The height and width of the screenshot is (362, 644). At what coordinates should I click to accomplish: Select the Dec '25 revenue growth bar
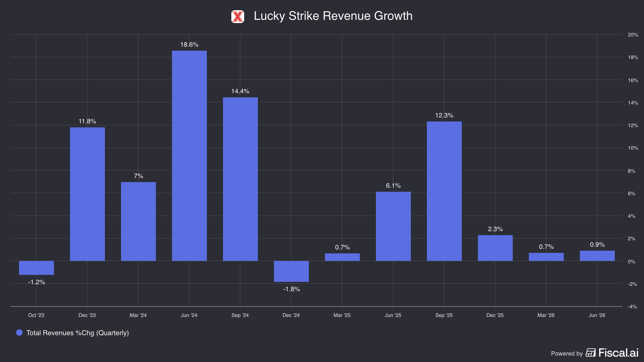[x=495, y=248]
